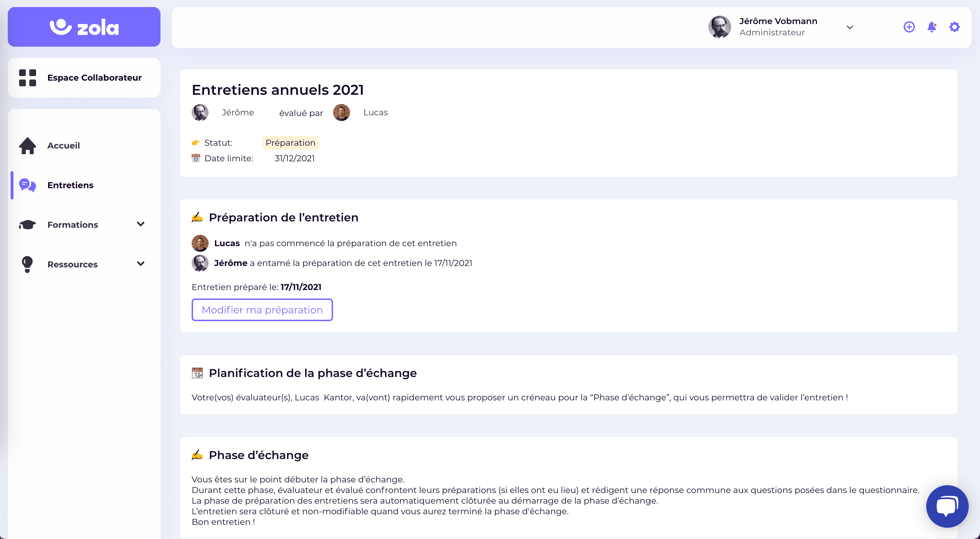Click calendar icon by Planification heading

click(x=197, y=373)
